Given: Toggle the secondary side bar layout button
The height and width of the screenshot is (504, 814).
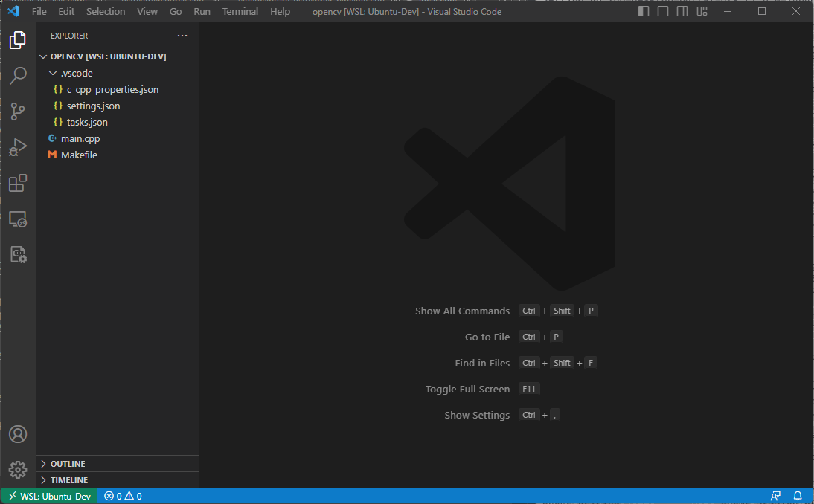Looking at the screenshot, I should click(682, 11).
